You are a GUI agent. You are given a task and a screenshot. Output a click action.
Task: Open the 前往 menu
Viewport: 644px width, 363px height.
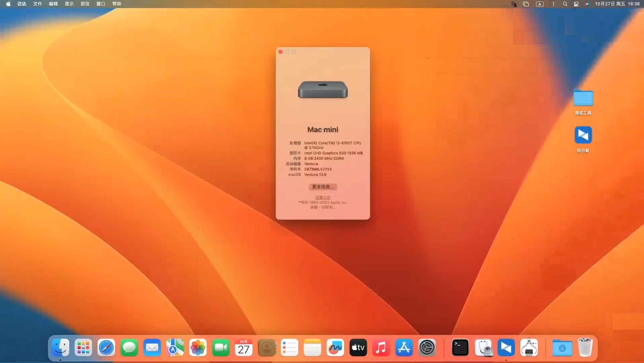click(x=85, y=4)
